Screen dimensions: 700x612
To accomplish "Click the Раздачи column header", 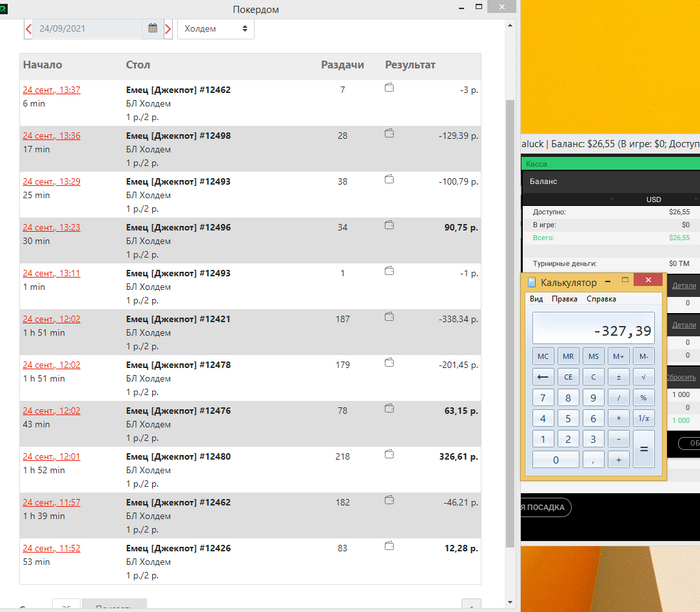I will (342, 65).
